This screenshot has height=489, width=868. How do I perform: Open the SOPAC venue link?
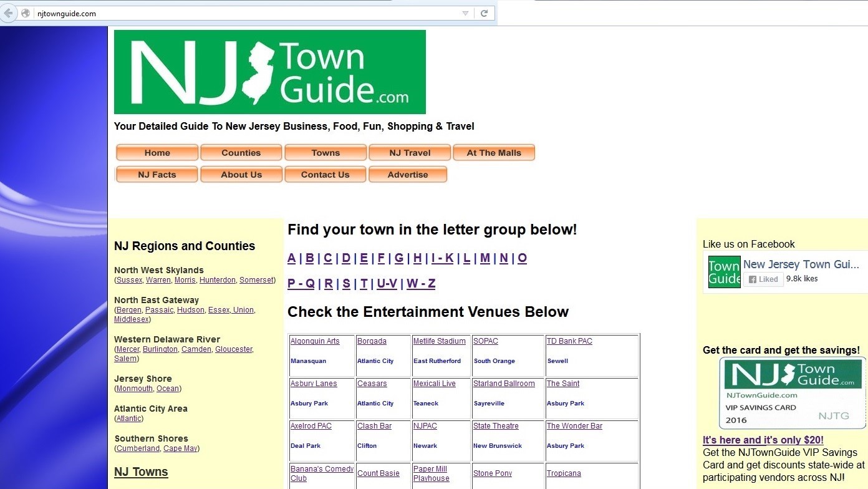pos(486,341)
